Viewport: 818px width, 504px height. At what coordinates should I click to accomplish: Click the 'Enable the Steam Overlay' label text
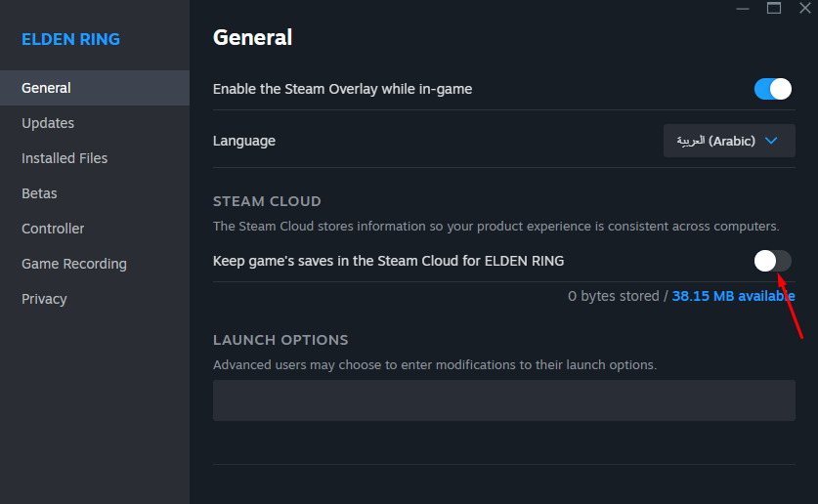342,89
